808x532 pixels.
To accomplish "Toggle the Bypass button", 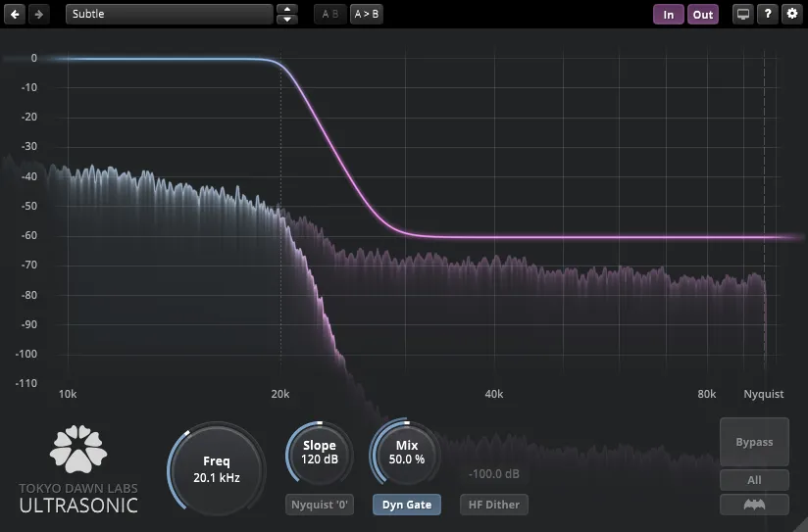I will pos(754,442).
